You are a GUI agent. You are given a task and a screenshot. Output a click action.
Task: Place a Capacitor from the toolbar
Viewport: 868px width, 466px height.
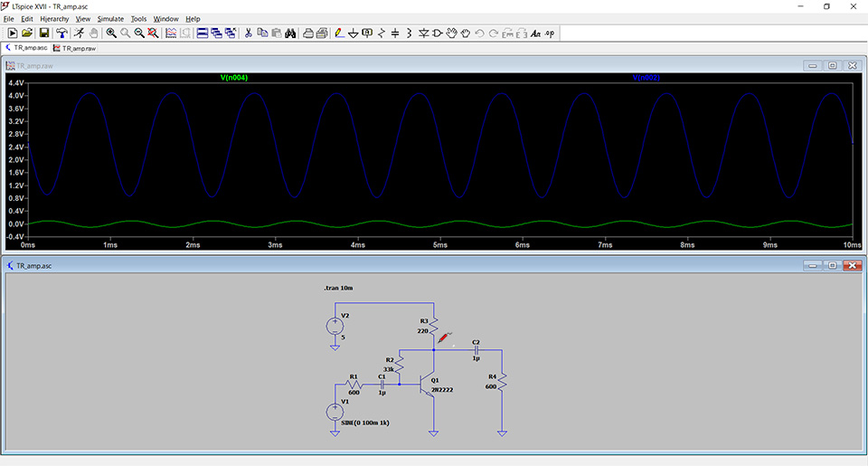[395, 33]
